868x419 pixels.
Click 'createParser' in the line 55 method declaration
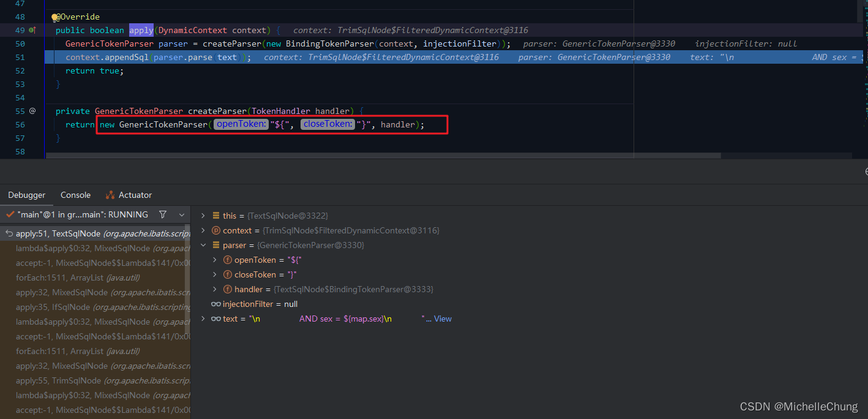tap(217, 111)
